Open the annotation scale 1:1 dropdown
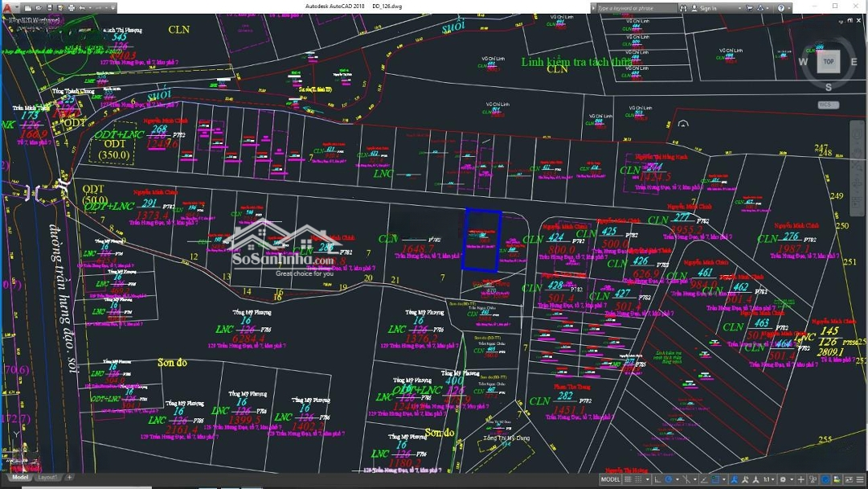 point(768,480)
